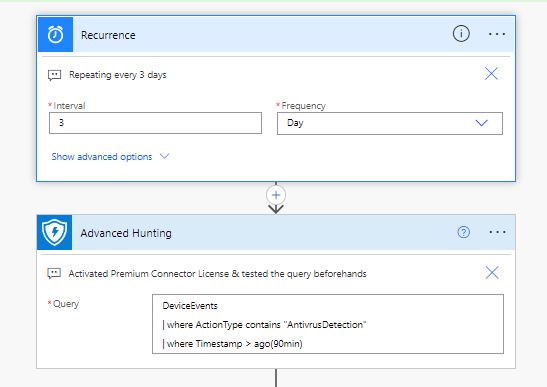The height and width of the screenshot is (387, 547).
Task: Dismiss the 'Repeating every 3 days' comment
Action: tap(491, 74)
